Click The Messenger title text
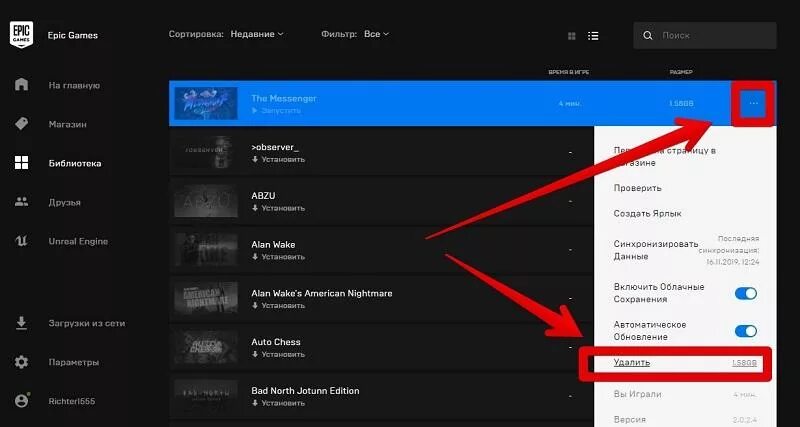 [x=284, y=98]
